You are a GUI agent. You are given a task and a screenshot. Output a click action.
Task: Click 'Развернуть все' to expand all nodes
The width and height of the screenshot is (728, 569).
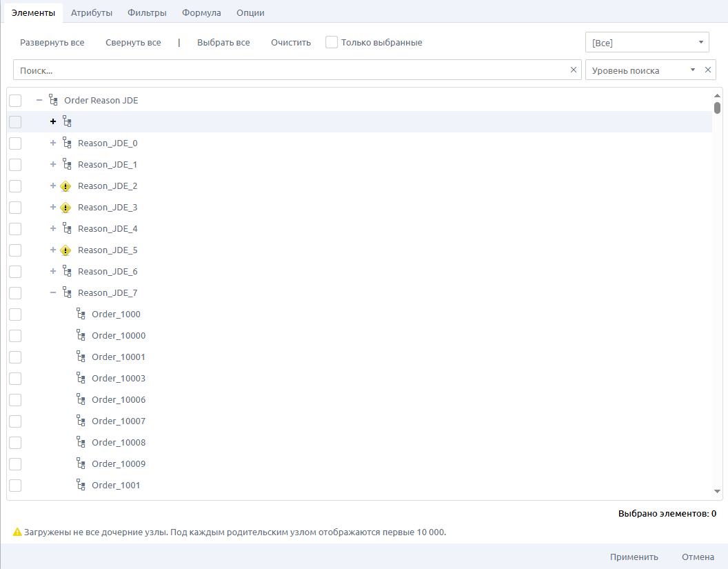tap(52, 43)
